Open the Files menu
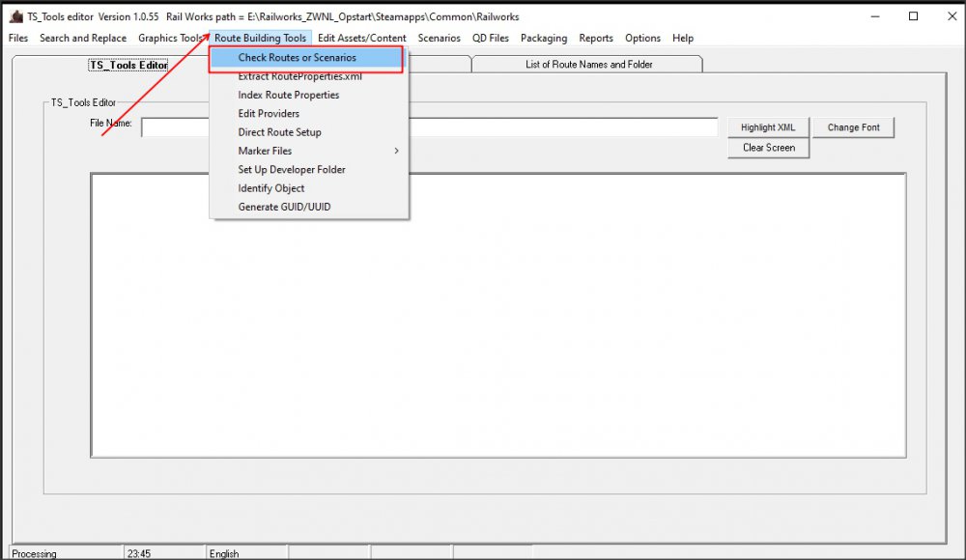This screenshot has height=560, width=966. (18, 39)
